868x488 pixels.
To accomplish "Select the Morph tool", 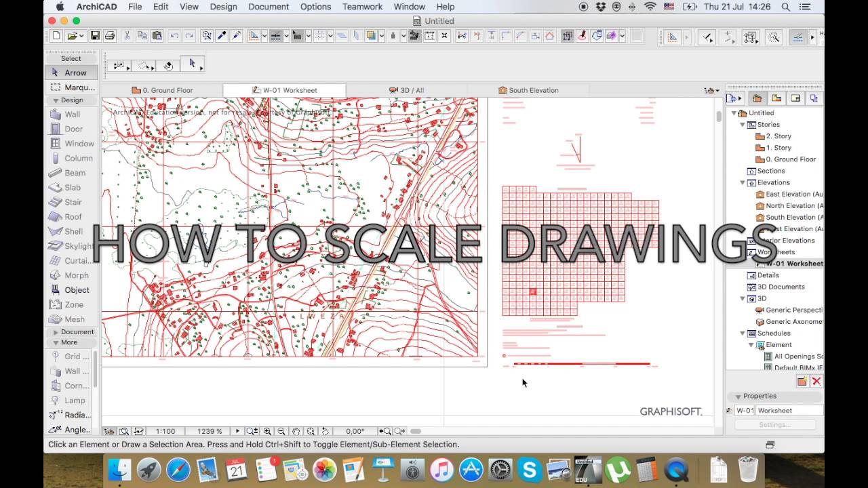I will pos(72,275).
